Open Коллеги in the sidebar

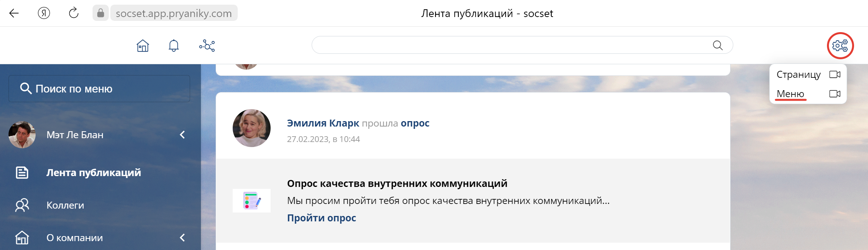tap(65, 205)
